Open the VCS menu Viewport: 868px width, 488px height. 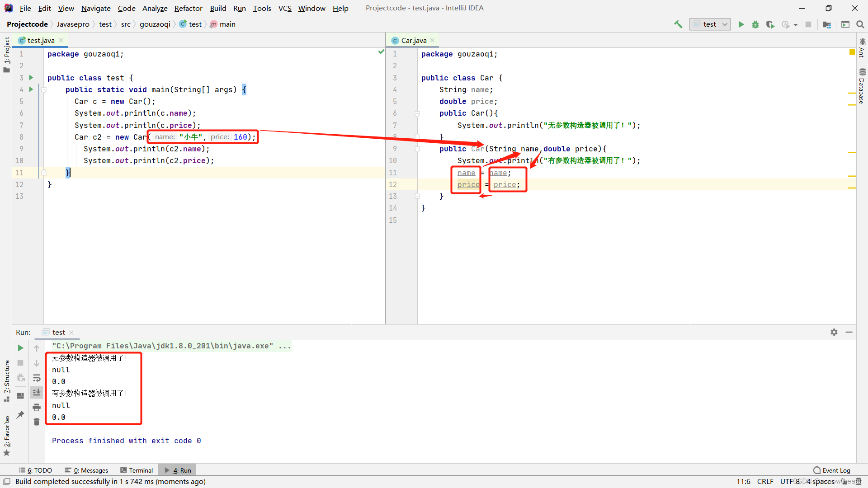point(285,8)
